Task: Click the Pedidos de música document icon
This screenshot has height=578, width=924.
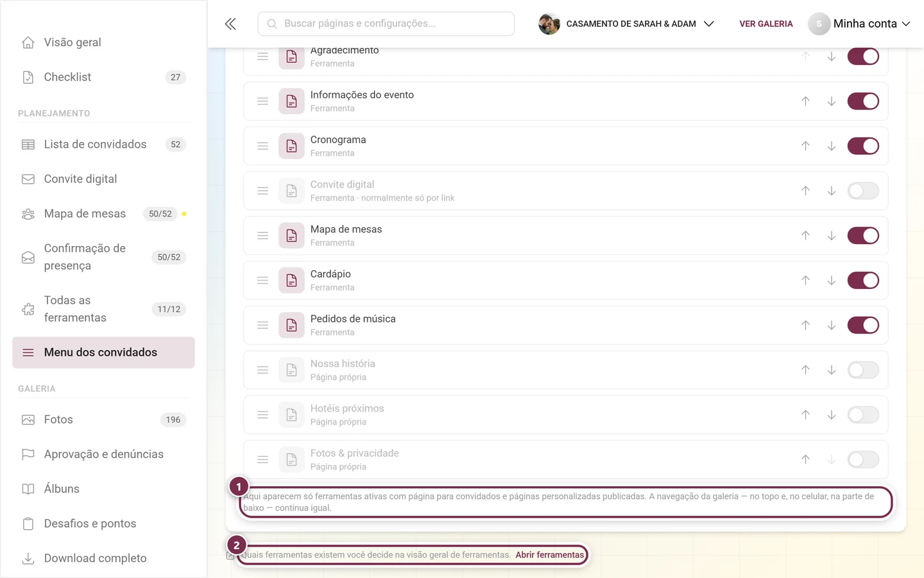Action: point(291,326)
